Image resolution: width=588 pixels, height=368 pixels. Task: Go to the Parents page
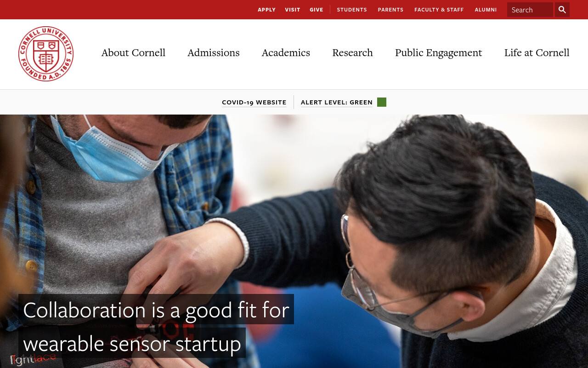[390, 10]
